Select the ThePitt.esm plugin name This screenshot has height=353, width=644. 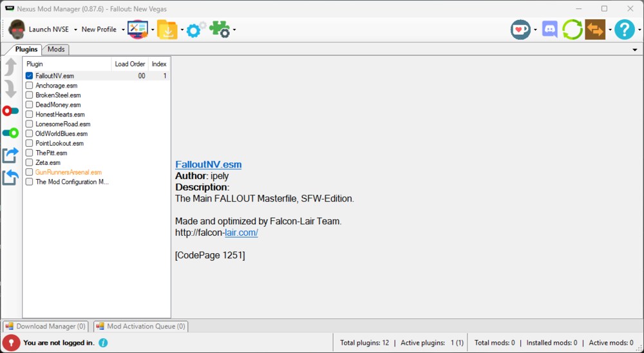(x=52, y=153)
